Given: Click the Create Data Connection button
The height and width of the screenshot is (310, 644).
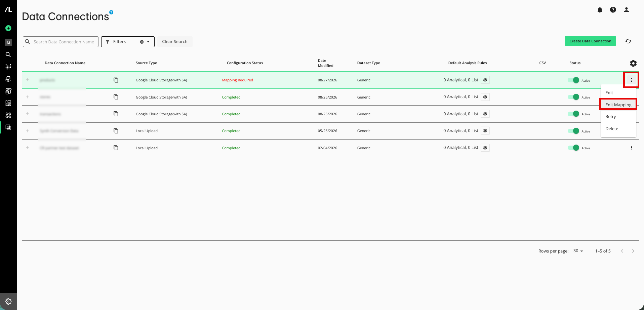Looking at the screenshot, I should 590,41.
